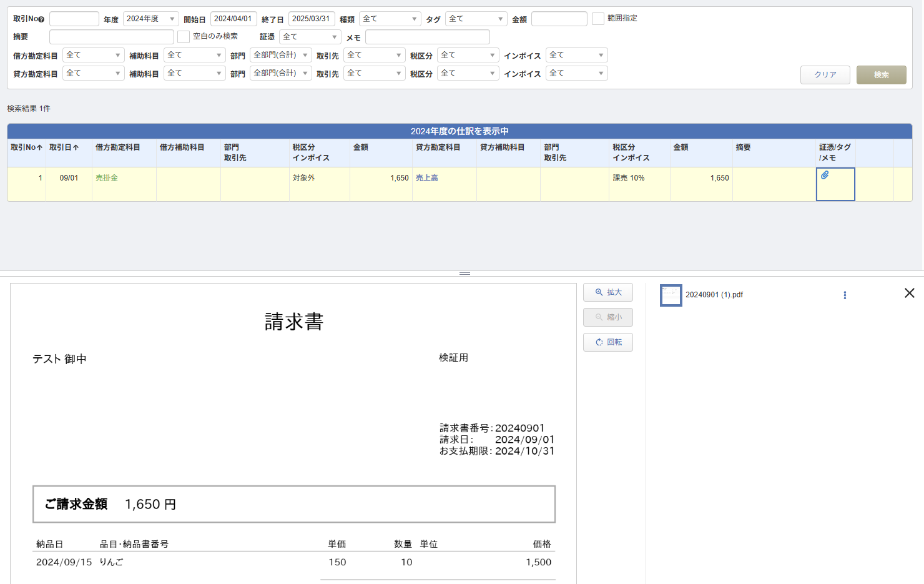Open the タグ dropdown
The image size is (924, 584).
click(x=476, y=19)
